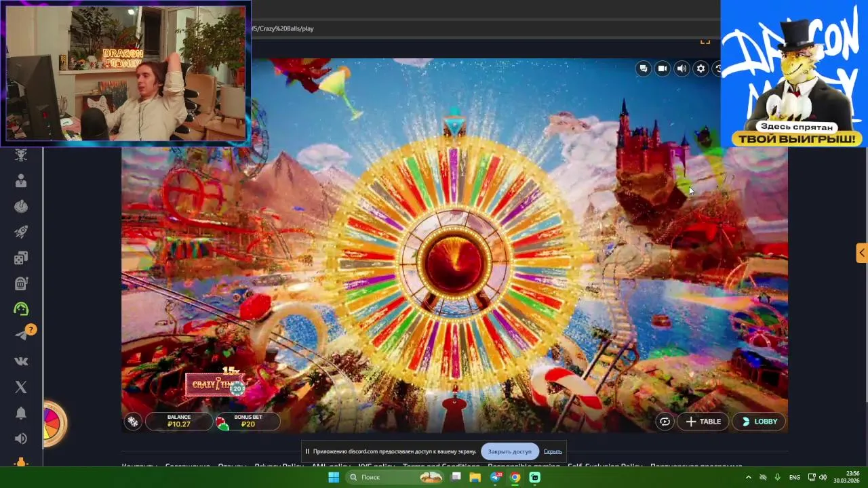Open Google Chrome from the taskbar
This screenshot has height=488, width=868.
[515, 477]
